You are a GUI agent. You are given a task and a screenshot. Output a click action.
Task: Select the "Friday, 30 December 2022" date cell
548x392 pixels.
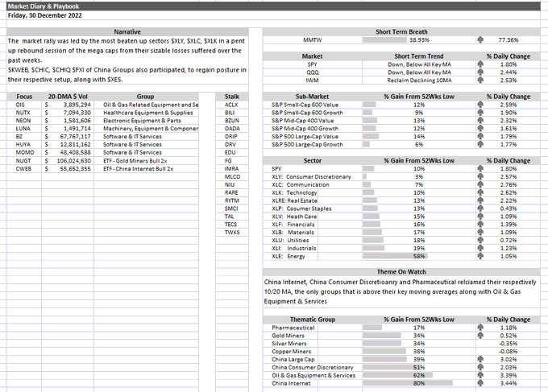click(x=45, y=15)
